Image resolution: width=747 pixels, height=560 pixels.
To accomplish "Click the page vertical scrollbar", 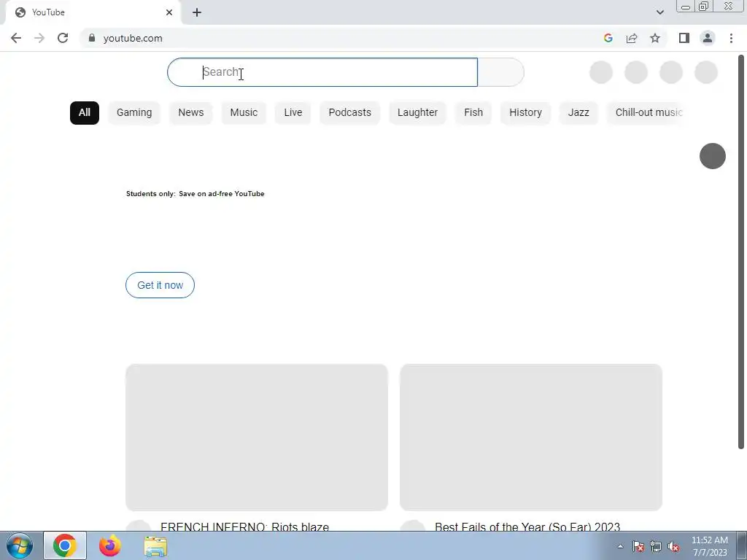I will tap(741, 252).
